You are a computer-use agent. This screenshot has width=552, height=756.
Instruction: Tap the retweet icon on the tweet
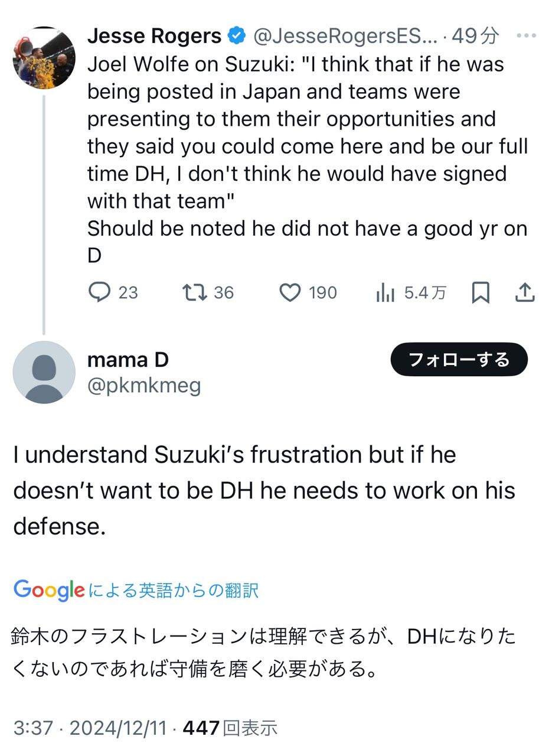click(194, 292)
